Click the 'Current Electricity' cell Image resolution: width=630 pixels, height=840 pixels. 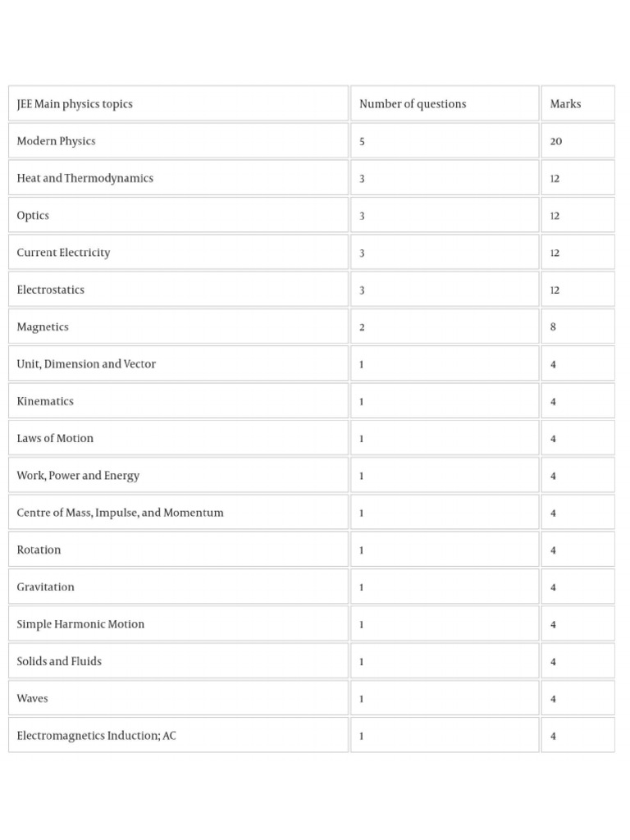click(x=178, y=253)
